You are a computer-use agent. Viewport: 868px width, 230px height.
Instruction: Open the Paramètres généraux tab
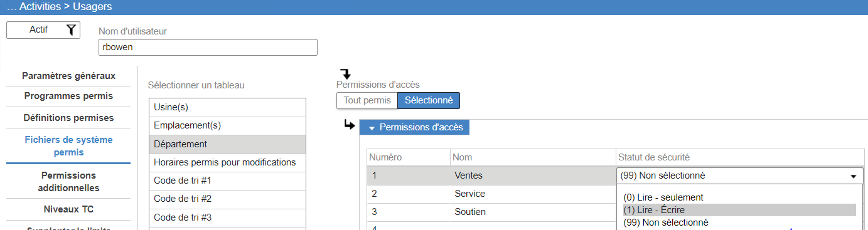pos(68,76)
